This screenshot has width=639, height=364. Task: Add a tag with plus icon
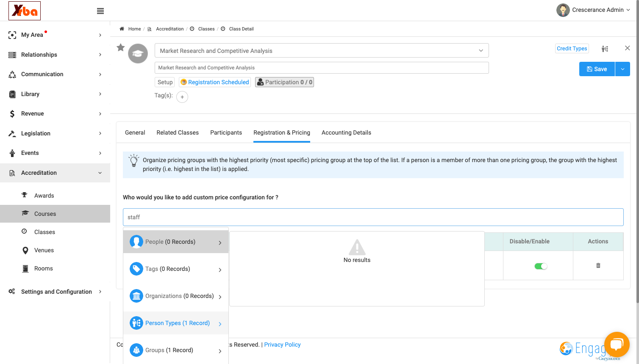[182, 97]
